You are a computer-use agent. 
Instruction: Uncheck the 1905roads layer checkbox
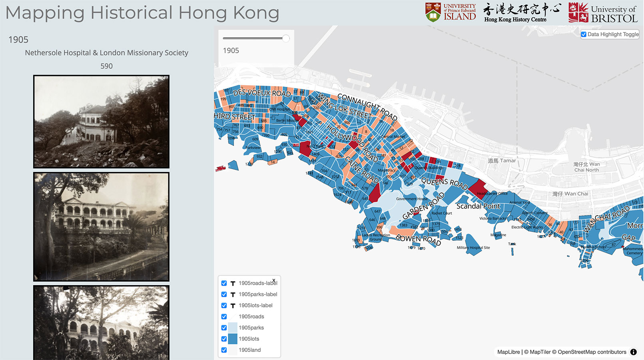pos(224,317)
